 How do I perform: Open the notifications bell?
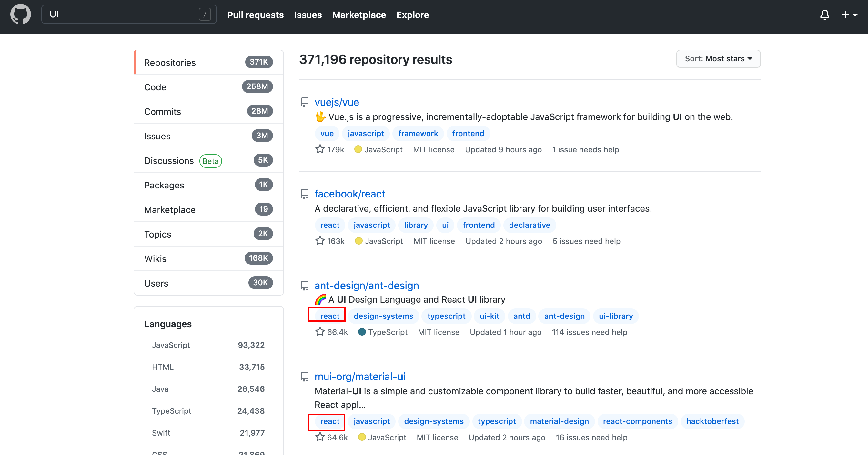(x=824, y=15)
